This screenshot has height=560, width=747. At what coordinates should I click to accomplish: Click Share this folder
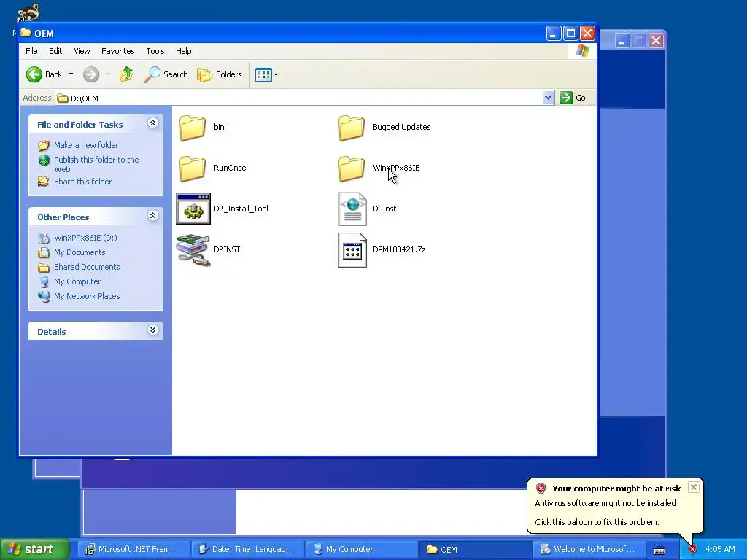pos(83,182)
